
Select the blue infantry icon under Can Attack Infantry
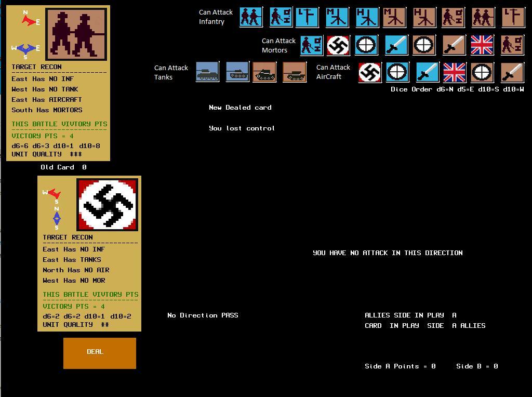(251, 17)
